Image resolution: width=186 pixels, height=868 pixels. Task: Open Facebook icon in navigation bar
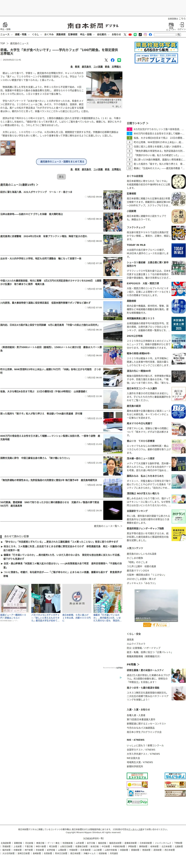[150, 34]
